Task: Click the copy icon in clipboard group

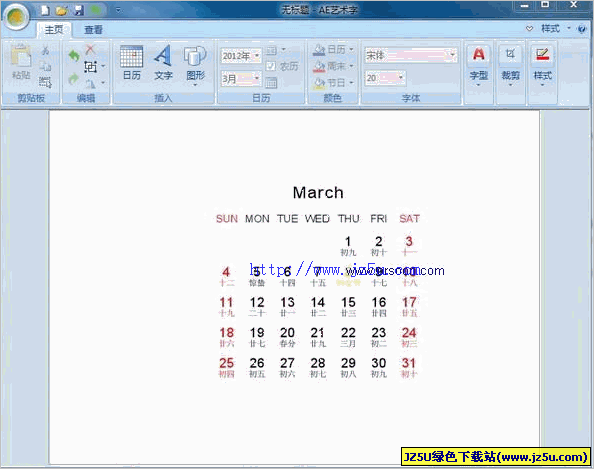Action: tap(45, 66)
